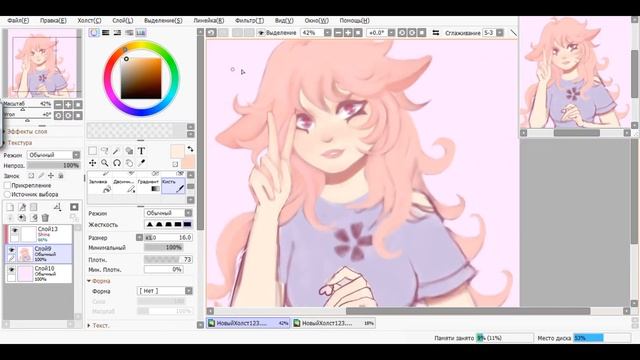
Task: Show the color wheel panel
Action: click(94, 33)
